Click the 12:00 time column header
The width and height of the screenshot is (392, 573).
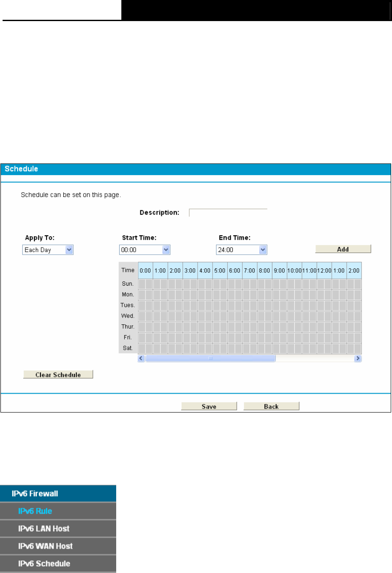pyautogui.click(x=324, y=271)
